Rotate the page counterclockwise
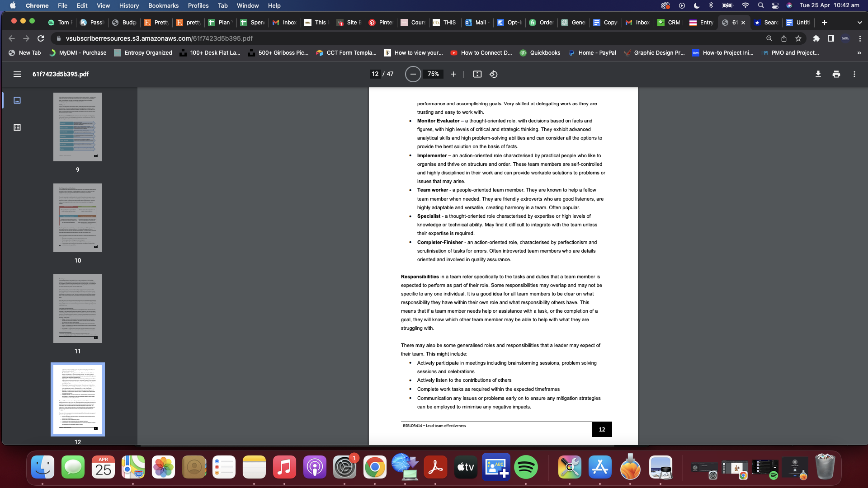The height and width of the screenshot is (488, 868). [493, 74]
